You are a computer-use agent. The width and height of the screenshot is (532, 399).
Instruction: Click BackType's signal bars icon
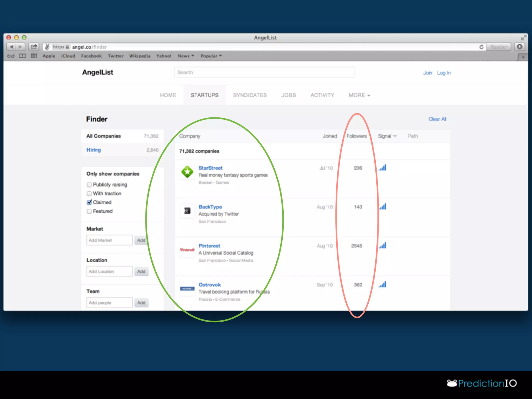pyautogui.click(x=383, y=207)
